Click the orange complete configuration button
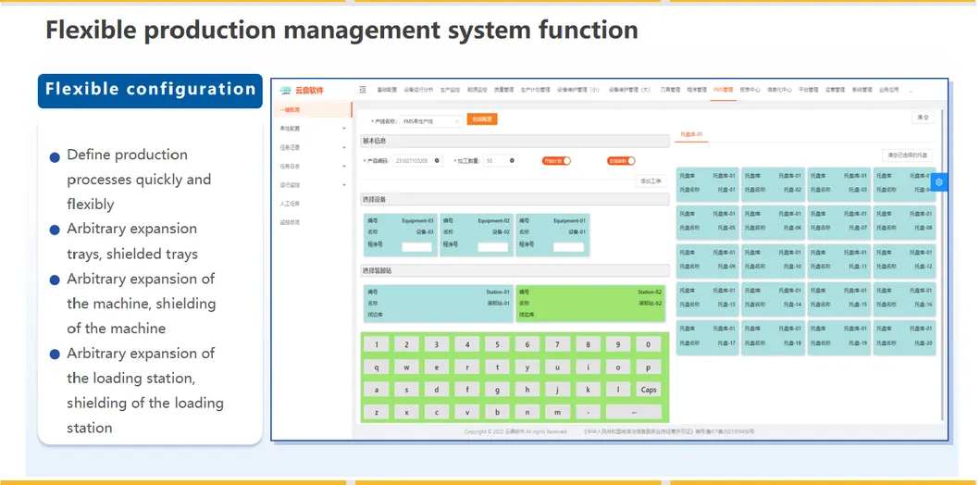The height and width of the screenshot is (485, 980). pos(482,119)
